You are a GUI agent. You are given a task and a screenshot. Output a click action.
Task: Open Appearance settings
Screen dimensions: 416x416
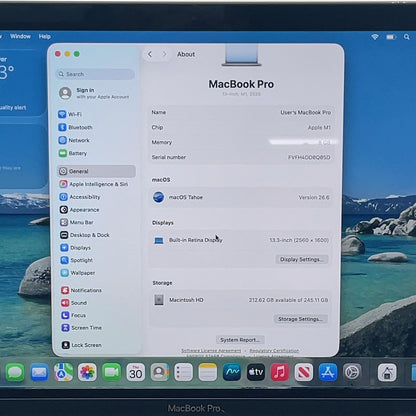tap(80, 210)
